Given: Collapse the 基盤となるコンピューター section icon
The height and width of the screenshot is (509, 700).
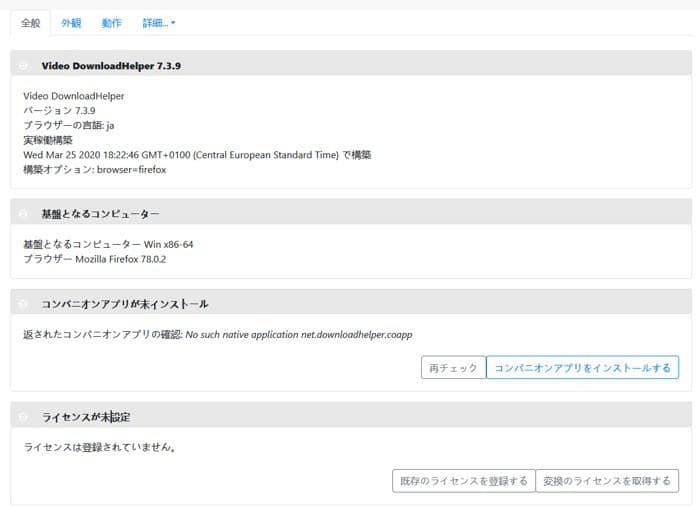Looking at the screenshot, I should [23, 214].
